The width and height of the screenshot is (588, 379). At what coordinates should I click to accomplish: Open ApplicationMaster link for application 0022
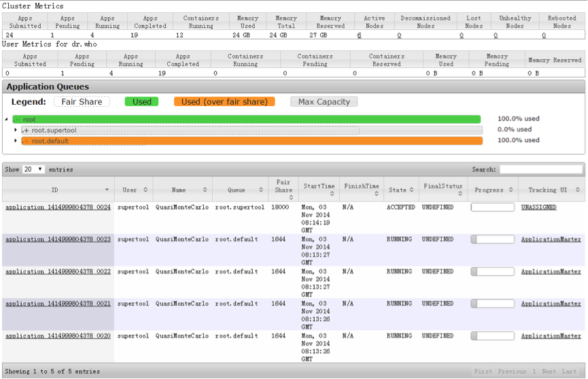tap(551, 271)
